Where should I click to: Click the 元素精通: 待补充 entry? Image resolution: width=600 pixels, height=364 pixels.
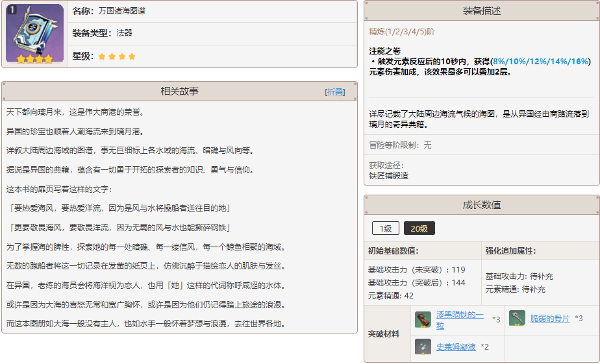tap(515, 289)
